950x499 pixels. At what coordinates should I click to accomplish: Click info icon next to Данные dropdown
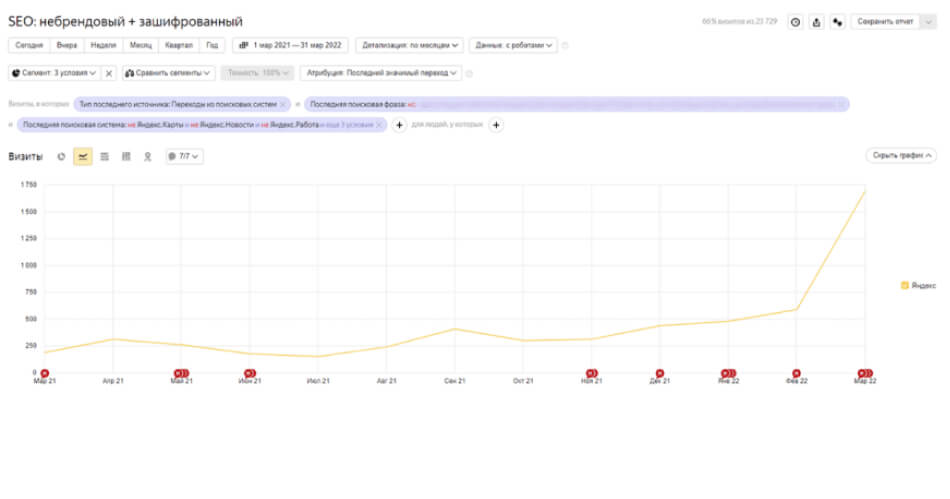(565, 45)
